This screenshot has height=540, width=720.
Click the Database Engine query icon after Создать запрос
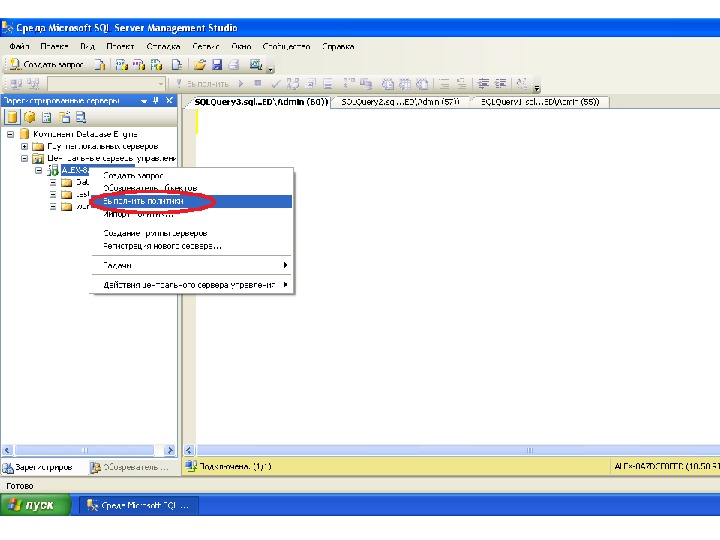coord(100,65)
